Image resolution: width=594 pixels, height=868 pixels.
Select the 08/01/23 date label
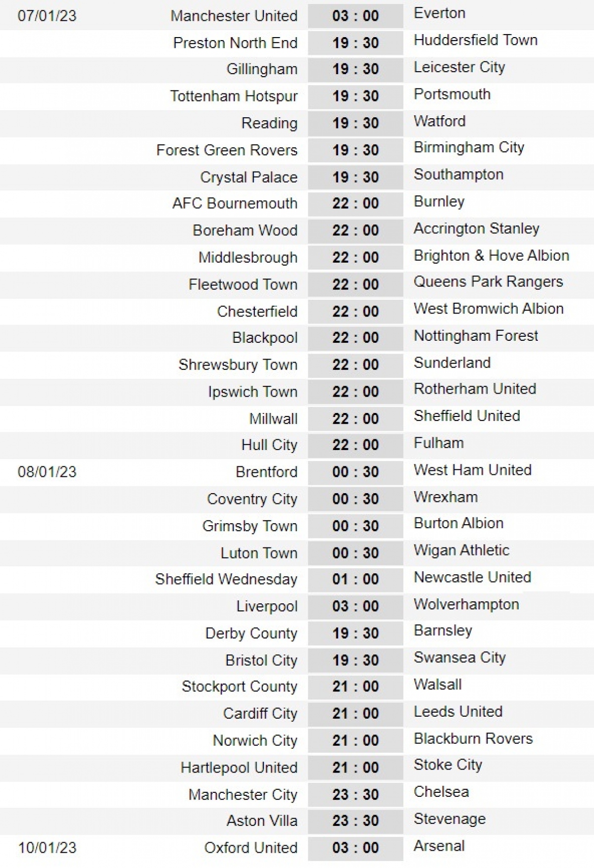47,472
